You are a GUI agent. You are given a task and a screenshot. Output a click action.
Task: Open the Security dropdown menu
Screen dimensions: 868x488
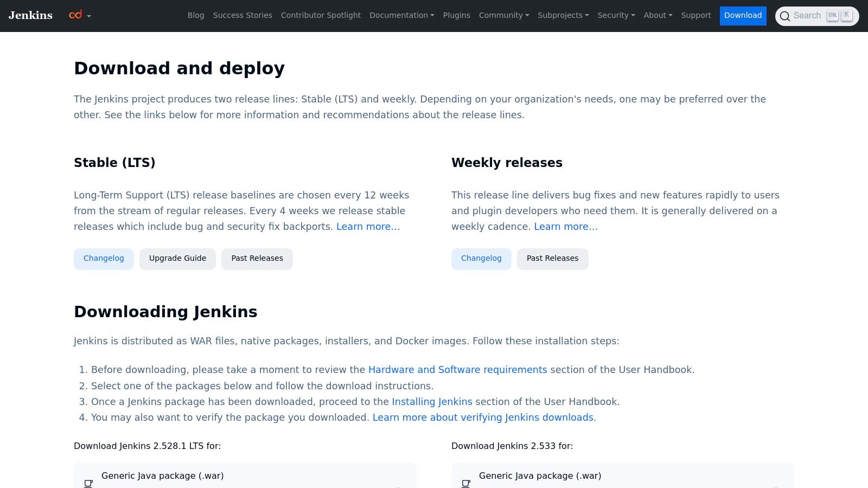[x=616, y=15]
